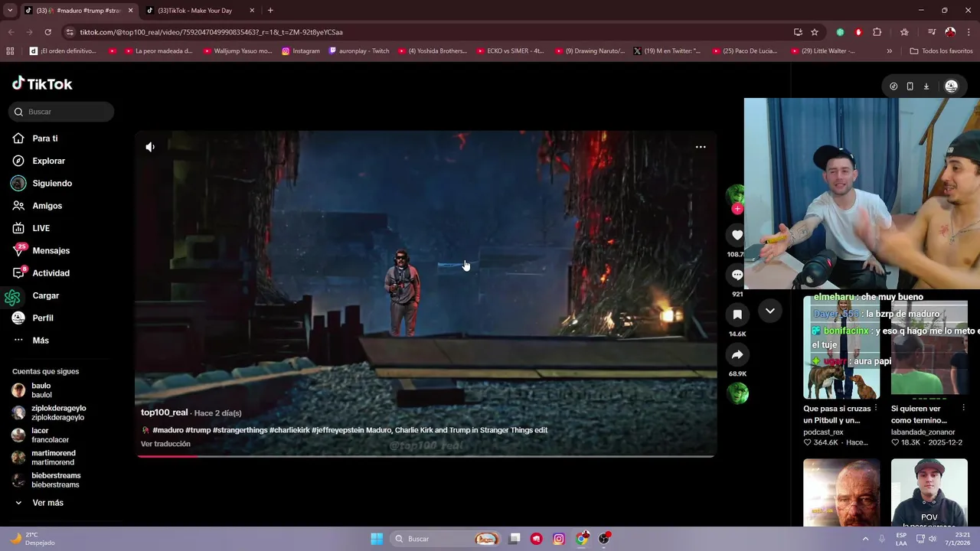Image resolution: width=980 pixels, height=551 pixels.
Task: Open the media controls icon in toolbar
Action: [932, 32]
